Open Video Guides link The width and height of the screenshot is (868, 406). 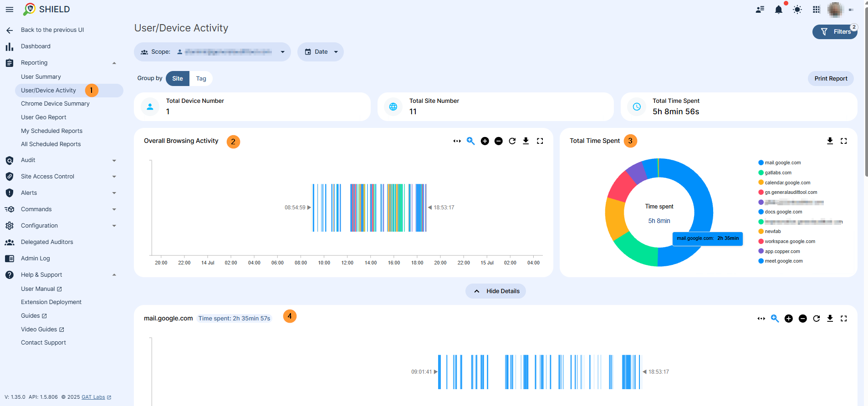(x=42, y=330)
